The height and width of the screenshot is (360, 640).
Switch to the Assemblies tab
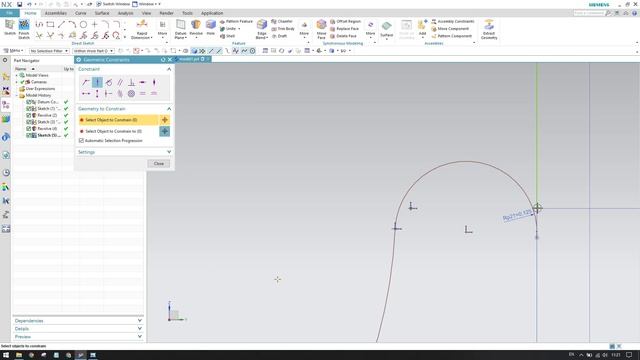[x=56, y=13]
